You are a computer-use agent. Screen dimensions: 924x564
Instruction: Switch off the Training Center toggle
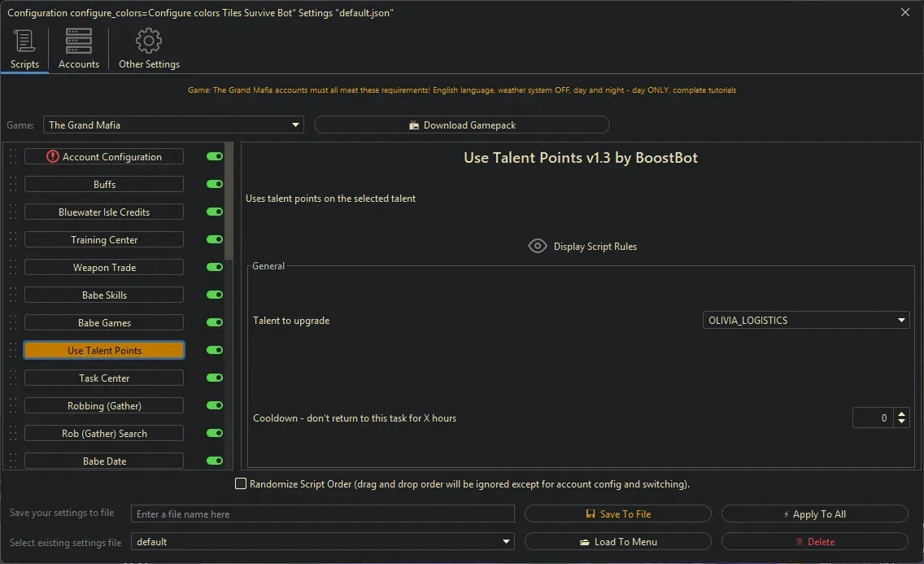[215, 239]
